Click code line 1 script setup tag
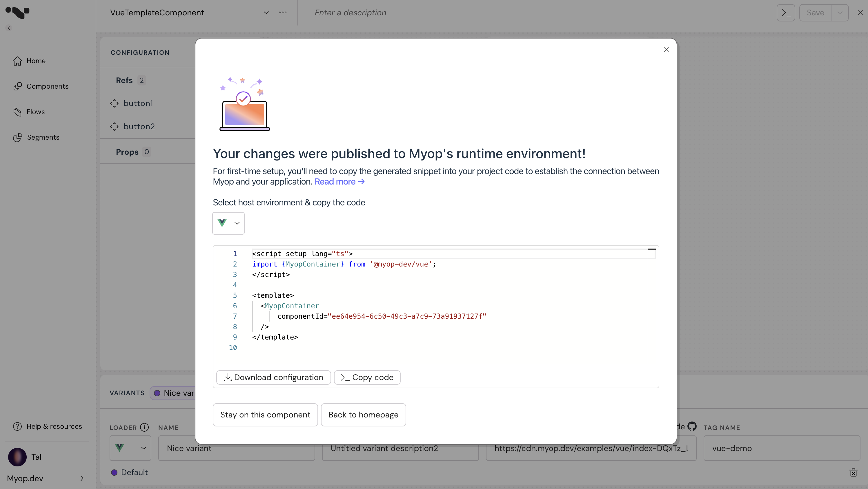 coord(302,254)
